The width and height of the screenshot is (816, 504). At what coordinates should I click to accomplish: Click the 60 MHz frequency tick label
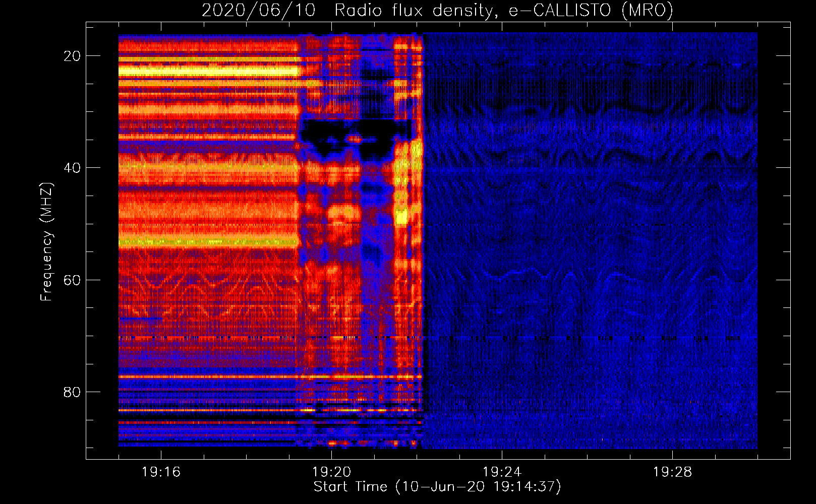click(72, 280)
